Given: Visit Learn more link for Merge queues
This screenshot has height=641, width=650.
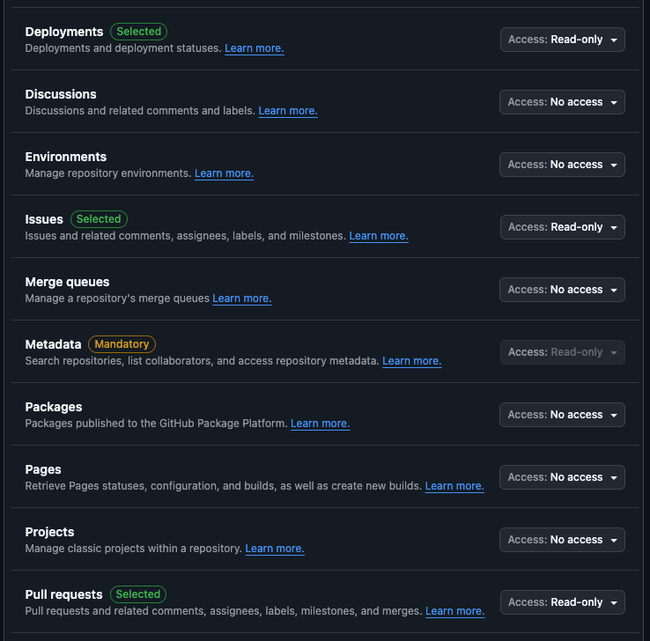Looking at the screenshot, I should [x=242, y=298].
